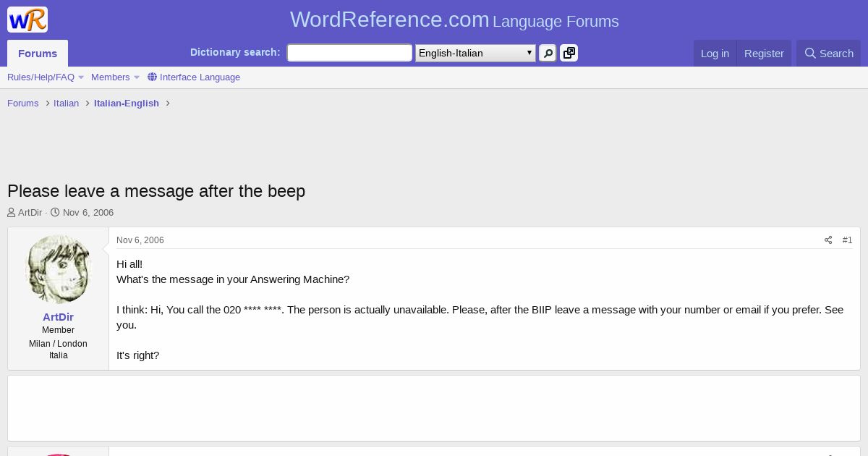
Task: Open post #1 permalink
Action: (x=847, y=240)
